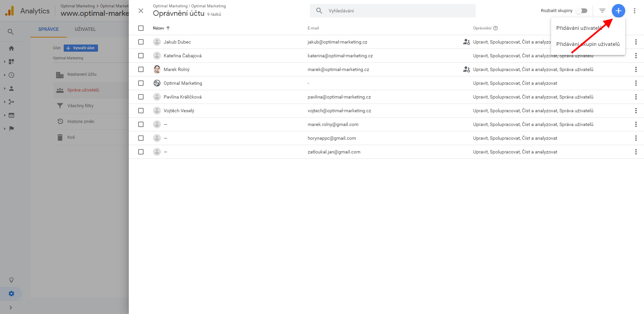Open row menu for Jakub Dubec
The width and height of the screenshot is (644, 314).
point(636,42)
